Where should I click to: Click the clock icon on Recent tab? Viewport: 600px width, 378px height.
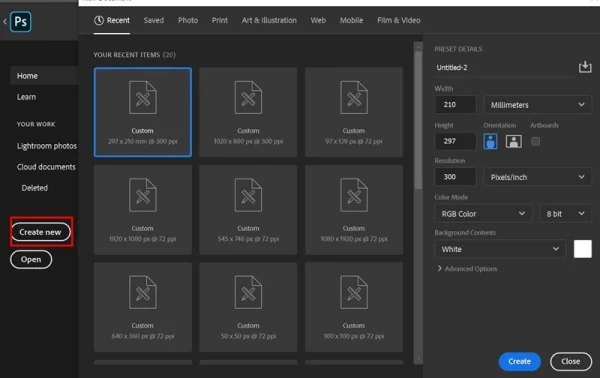99,20
